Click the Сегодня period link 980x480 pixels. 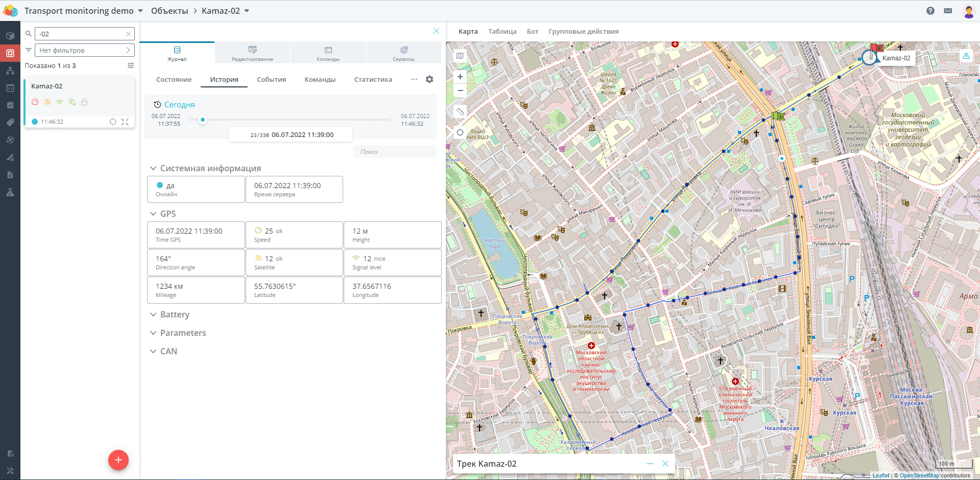pos(179,104)
